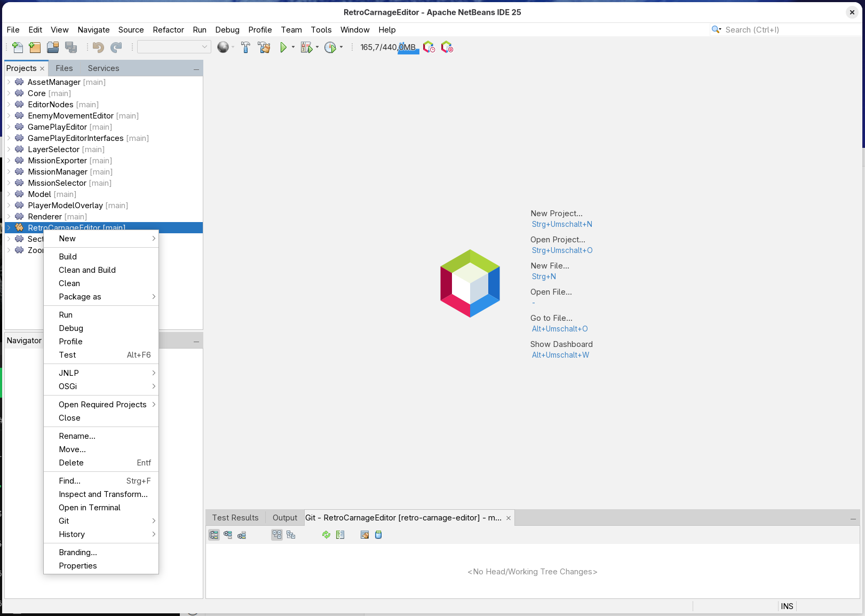Open the New submenu in context menu

point(101,239)
